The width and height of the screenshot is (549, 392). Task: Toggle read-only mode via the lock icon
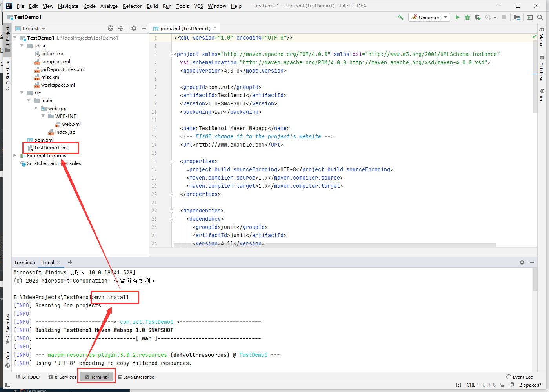tap(502, 385)
